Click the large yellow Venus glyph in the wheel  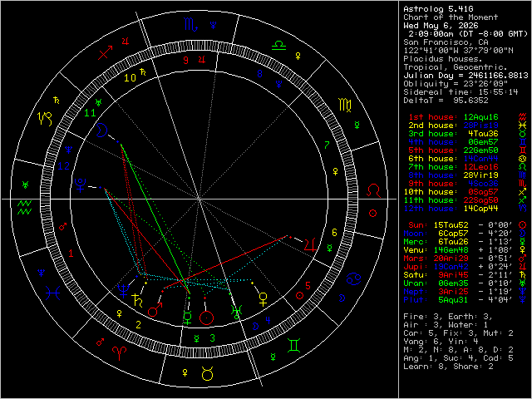click(264, 299)
